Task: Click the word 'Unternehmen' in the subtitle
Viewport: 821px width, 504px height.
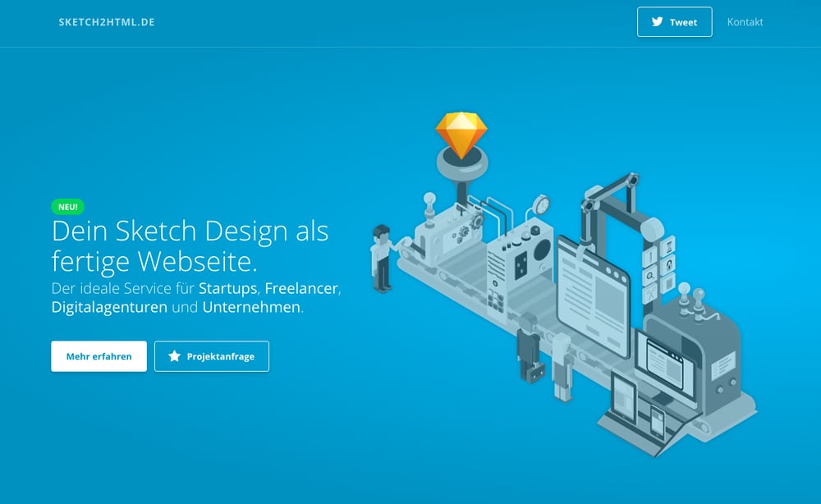Action: [x=251, y=307]
